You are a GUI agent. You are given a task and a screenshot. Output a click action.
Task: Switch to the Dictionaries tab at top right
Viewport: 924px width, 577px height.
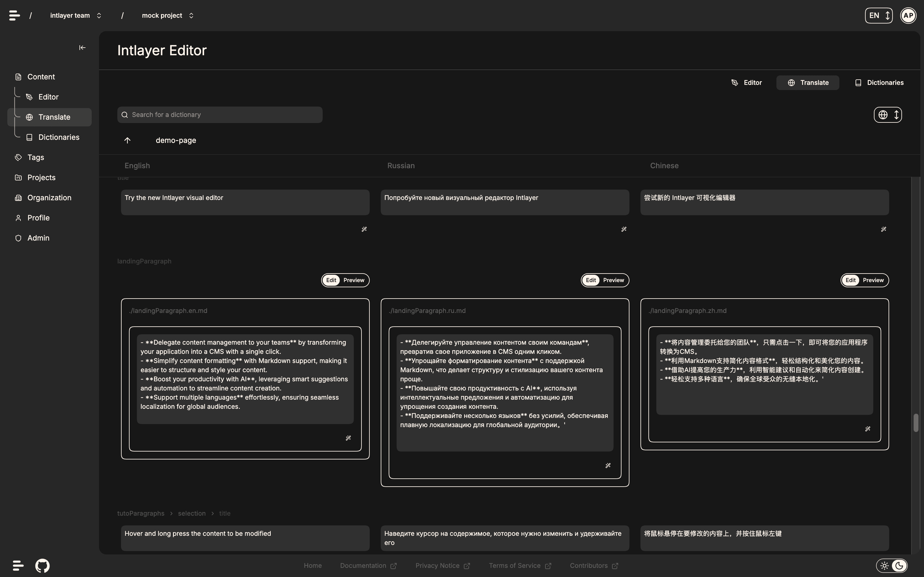pyautogui.click(x=879, y=83)
